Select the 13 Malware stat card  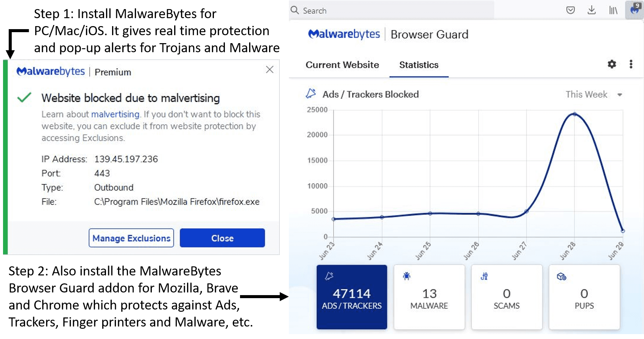coord(429,297)
